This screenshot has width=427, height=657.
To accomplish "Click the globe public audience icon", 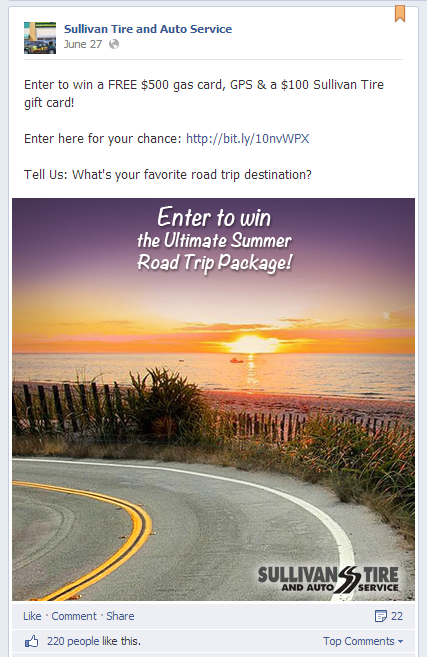I will coord(114,44).
